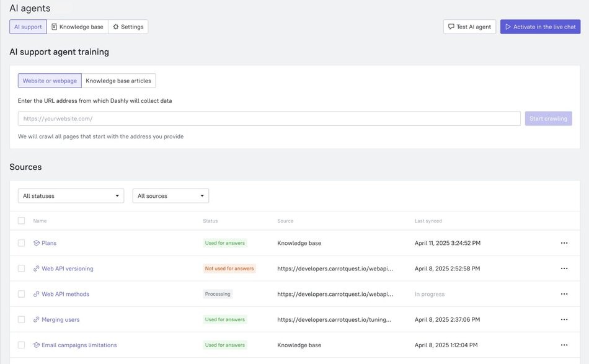589x364 pixels.
Task: Open the All statuses dropdown
Action: click(x=70, y=195)
